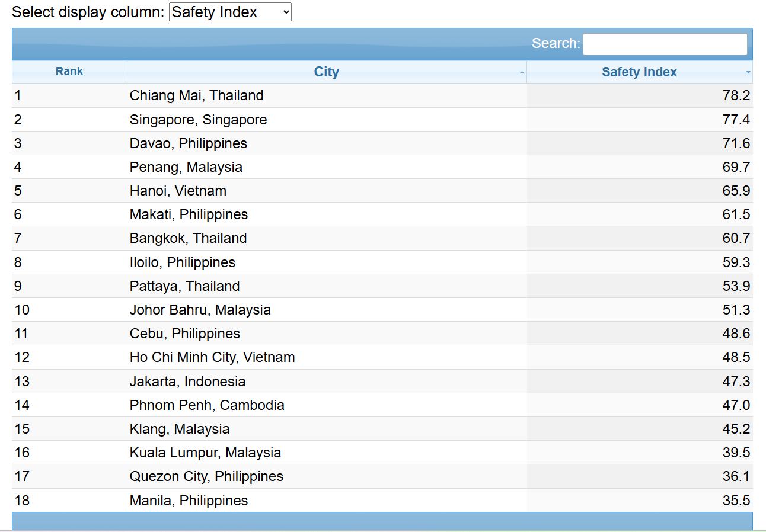Click the Bangkok, Thailand city name
The height and width of the screenshot is (532, 766).
(x=188, y=238)
